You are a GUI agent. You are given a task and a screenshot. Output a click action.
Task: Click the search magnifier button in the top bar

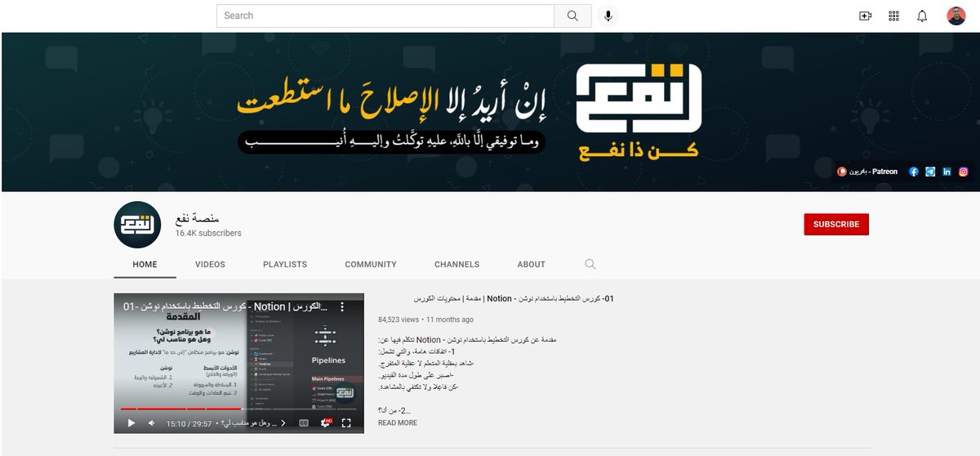[x=572, y=16]
